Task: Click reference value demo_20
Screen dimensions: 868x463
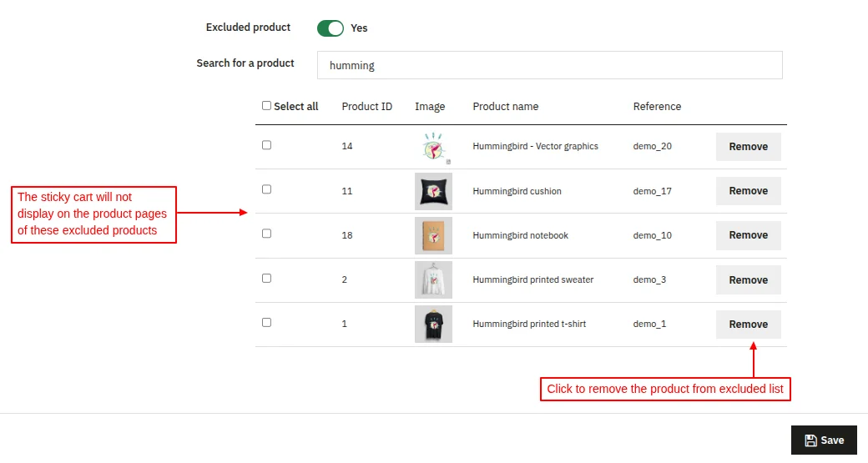Action: click(x=653, y=147)
